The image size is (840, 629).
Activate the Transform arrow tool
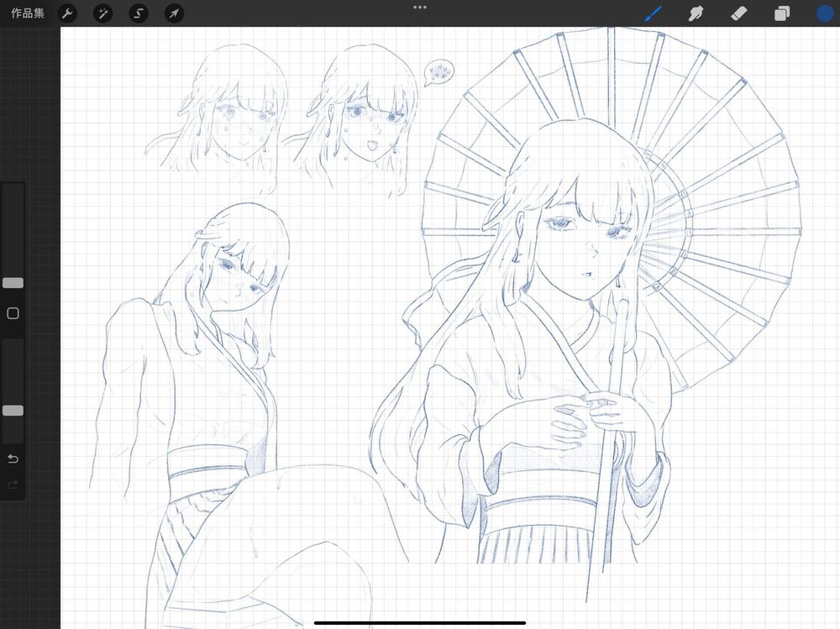(174, 13)
